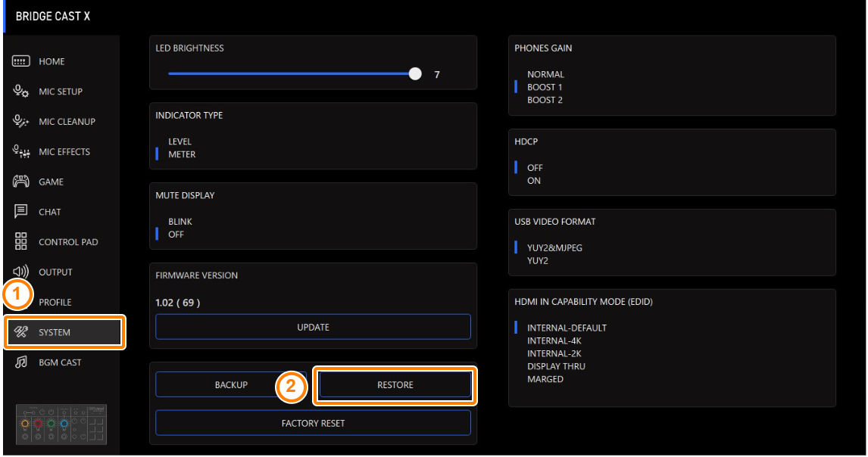Click the BGM CAST music note icon
Viewport: 868px width, 457px height.
(21, 362)
